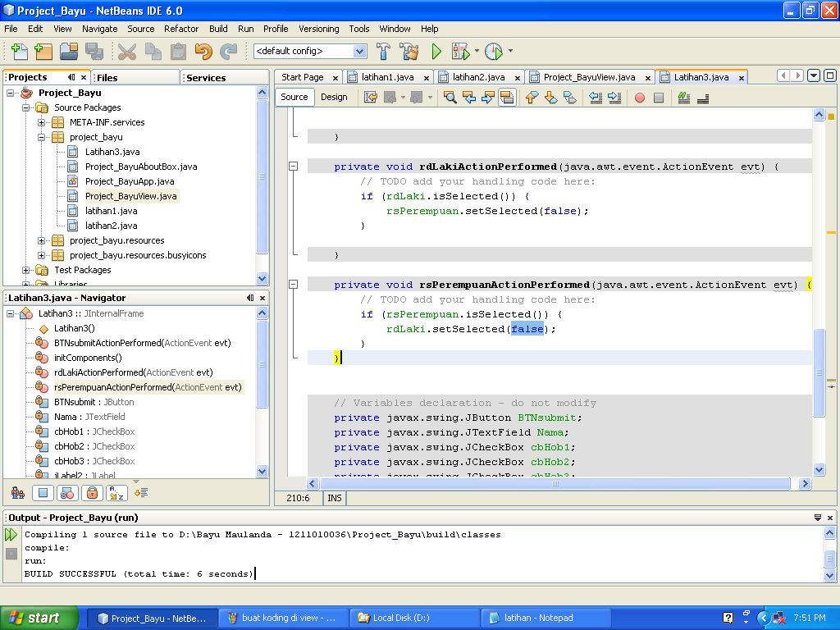
Task: Click the Cut scissors icon
Action: coord(127,52)
